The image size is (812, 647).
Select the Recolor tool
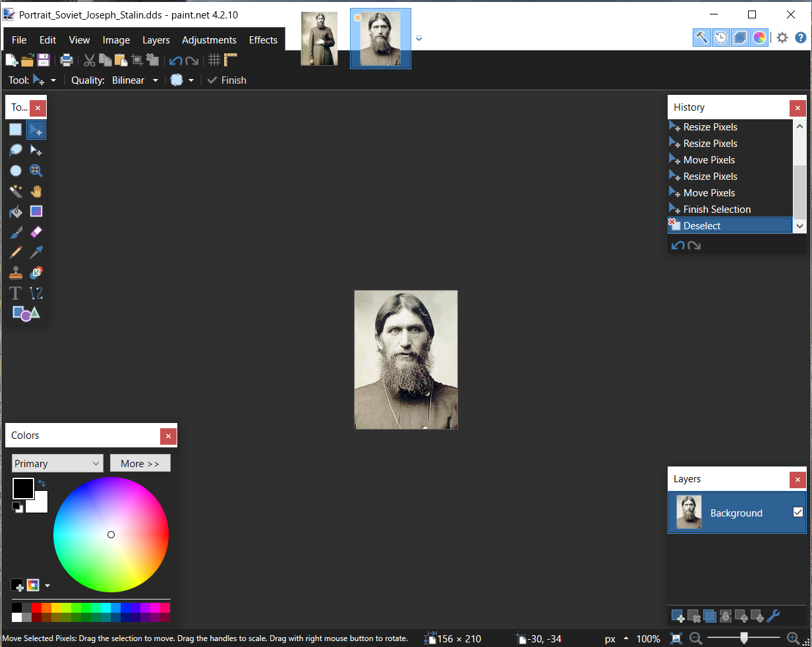[x=36, y=273]
